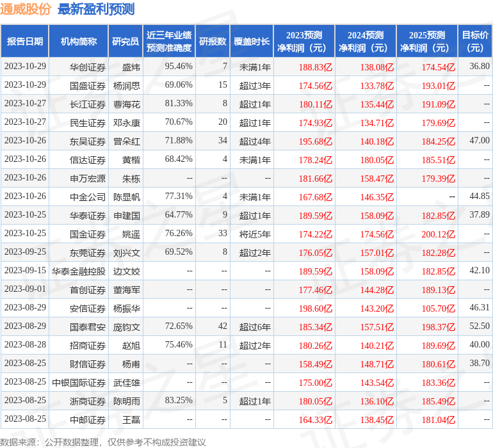Click the 最新盈利预测 heading
Viewport: 493px width, 448px height.
(x=96, y=9)
